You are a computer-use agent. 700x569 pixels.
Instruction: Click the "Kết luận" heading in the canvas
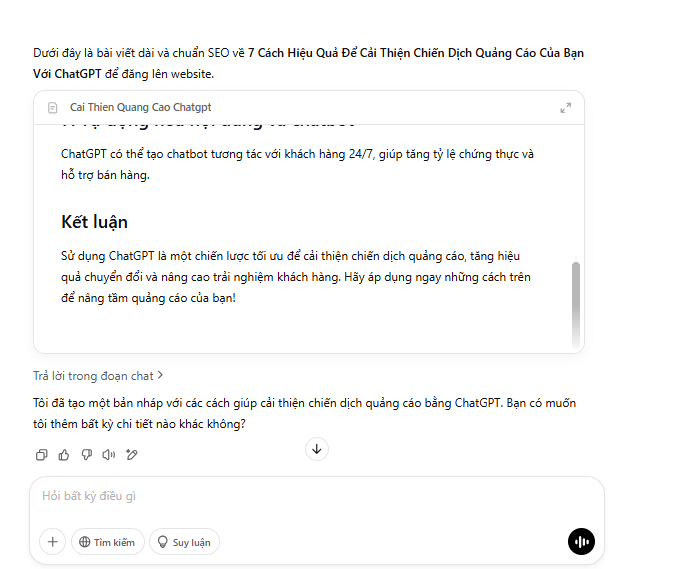tap(94, 222)
